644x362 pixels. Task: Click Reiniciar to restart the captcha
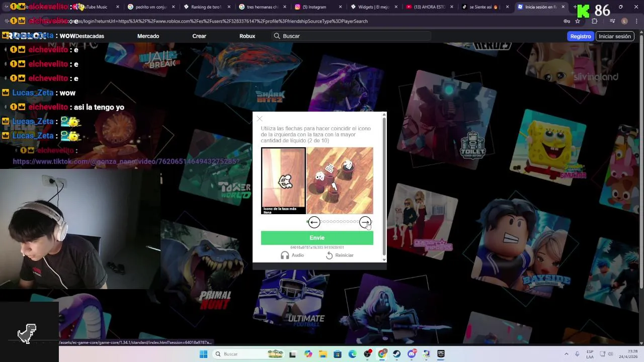[x=340, y=255]
